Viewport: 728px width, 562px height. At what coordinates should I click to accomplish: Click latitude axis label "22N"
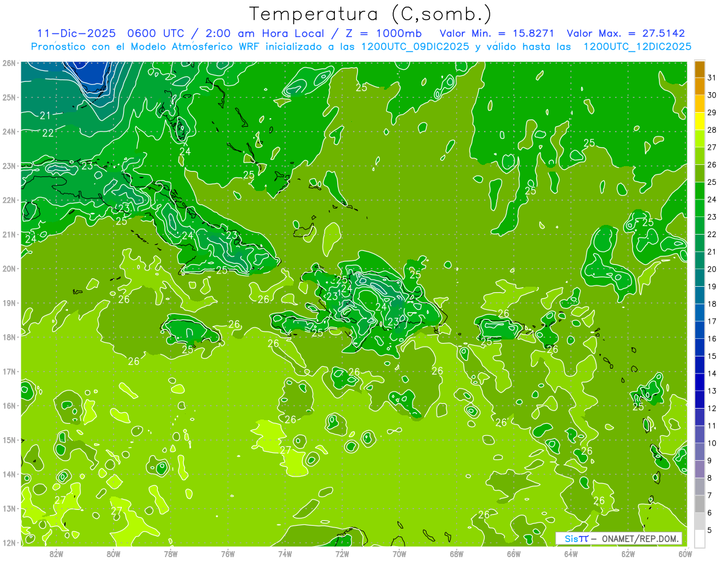(x=9, y=200)
